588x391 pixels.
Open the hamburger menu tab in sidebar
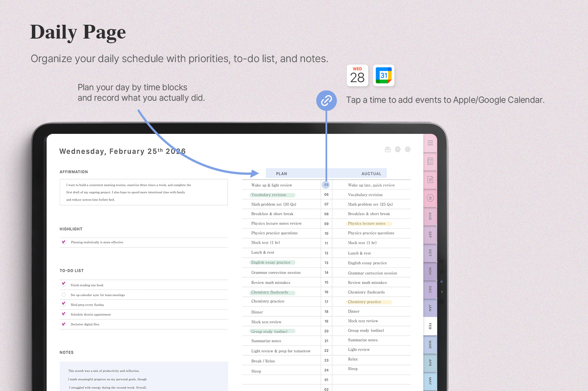pyautogui.click(x=430, y=143)
